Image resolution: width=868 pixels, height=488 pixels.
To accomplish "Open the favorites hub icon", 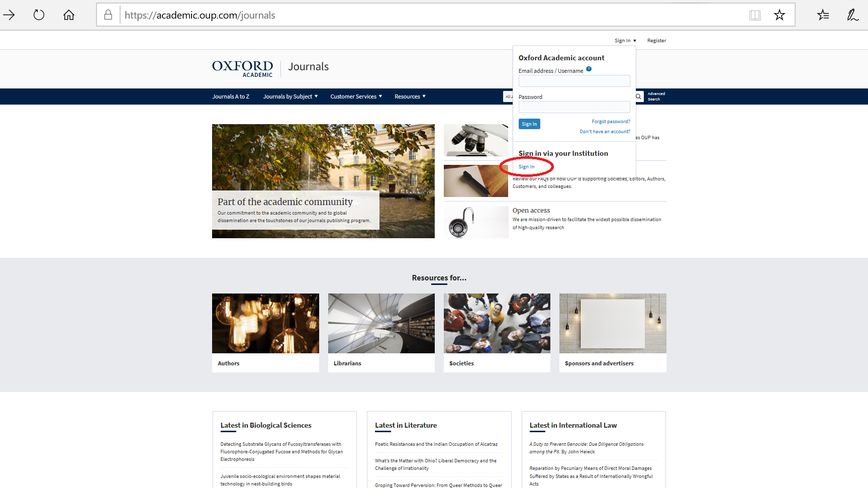I will (823, 15).
